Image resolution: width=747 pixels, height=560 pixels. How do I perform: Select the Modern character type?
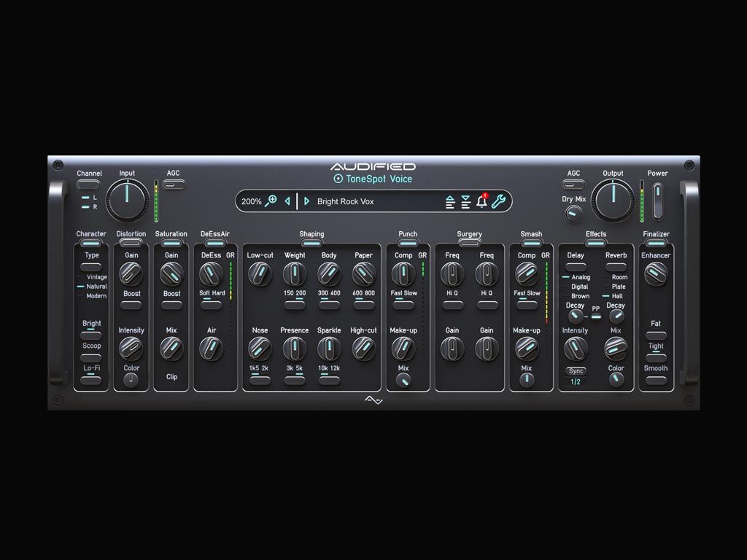tap(96, 296)
